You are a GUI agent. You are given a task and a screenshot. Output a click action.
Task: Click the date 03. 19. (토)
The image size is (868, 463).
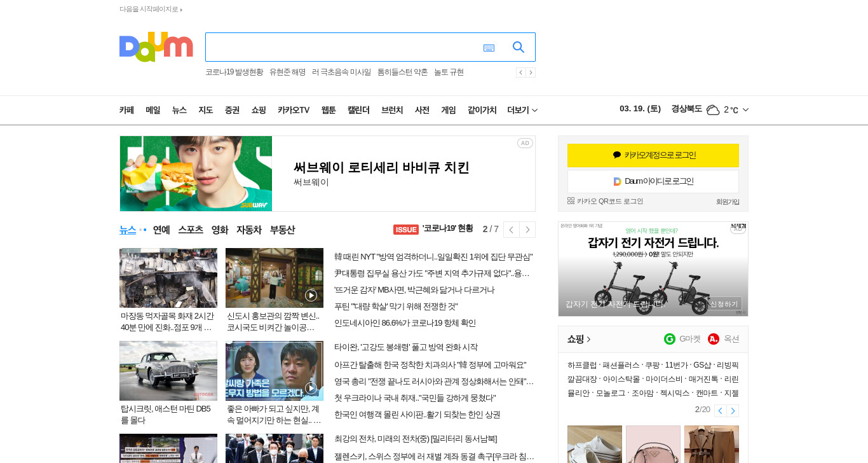tap(640, 109)
